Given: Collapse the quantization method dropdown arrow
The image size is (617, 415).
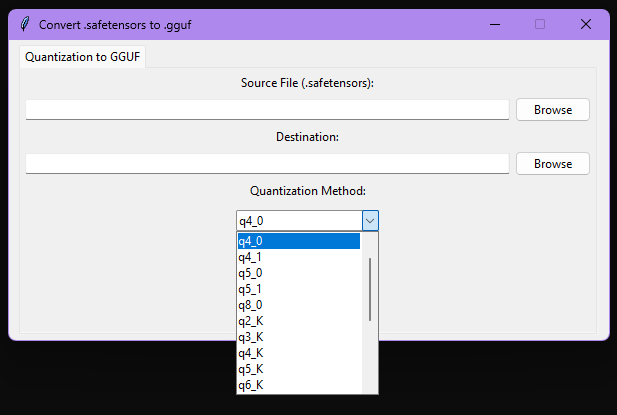Looking at the screenshot, I should [370, 221].
